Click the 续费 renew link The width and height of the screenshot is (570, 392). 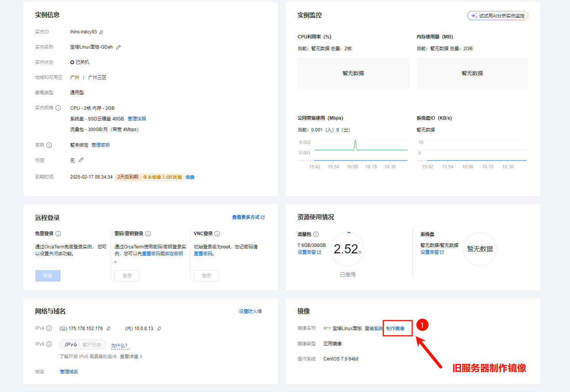click(x=190, y=177)
